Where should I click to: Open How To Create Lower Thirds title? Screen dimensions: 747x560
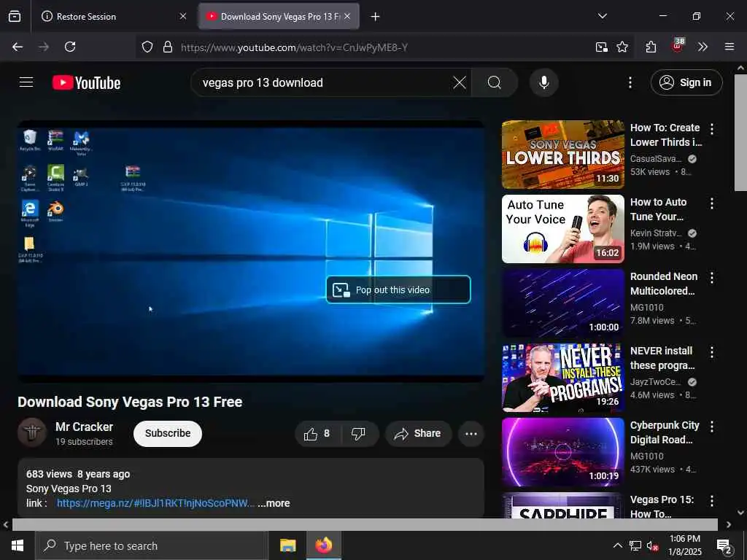(x=666, y=135)
